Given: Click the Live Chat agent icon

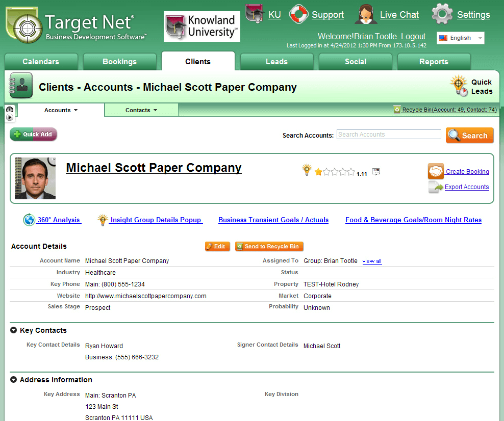Looking at the screenshot, I should [x=366, y=14].
